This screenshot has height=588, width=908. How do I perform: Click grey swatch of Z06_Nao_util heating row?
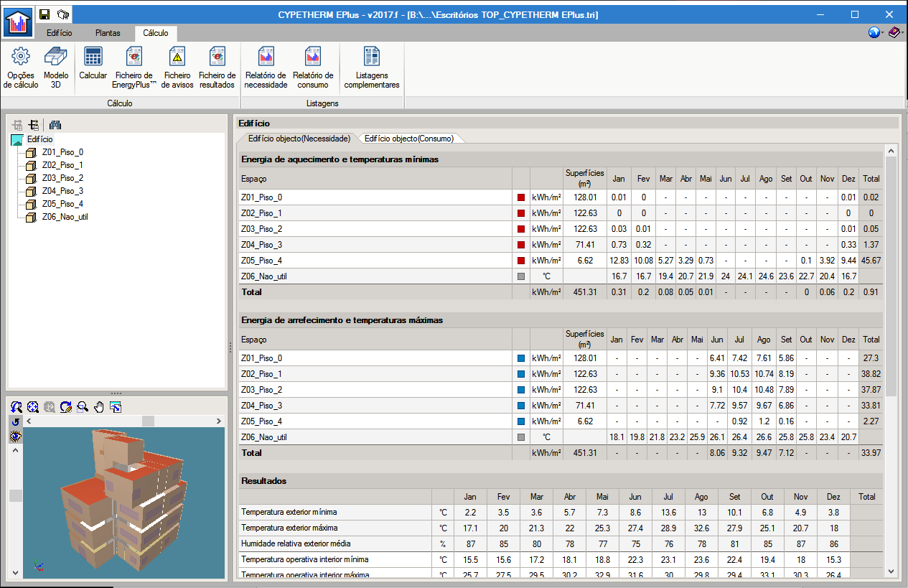[x=521, y=276]
